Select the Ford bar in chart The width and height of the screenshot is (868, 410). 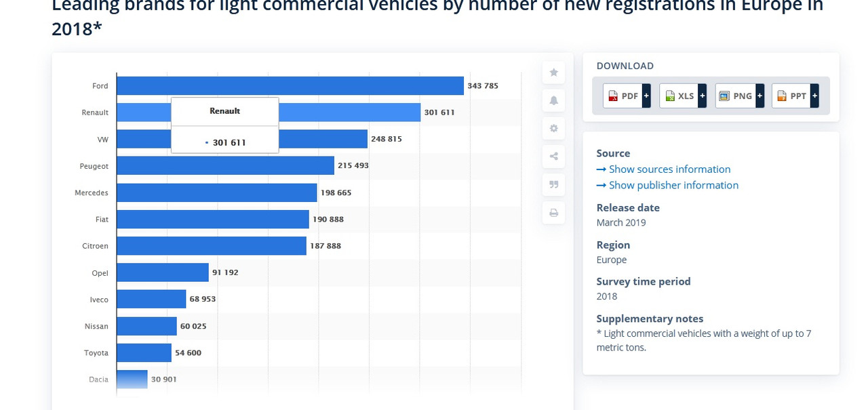tap(290, 86)
